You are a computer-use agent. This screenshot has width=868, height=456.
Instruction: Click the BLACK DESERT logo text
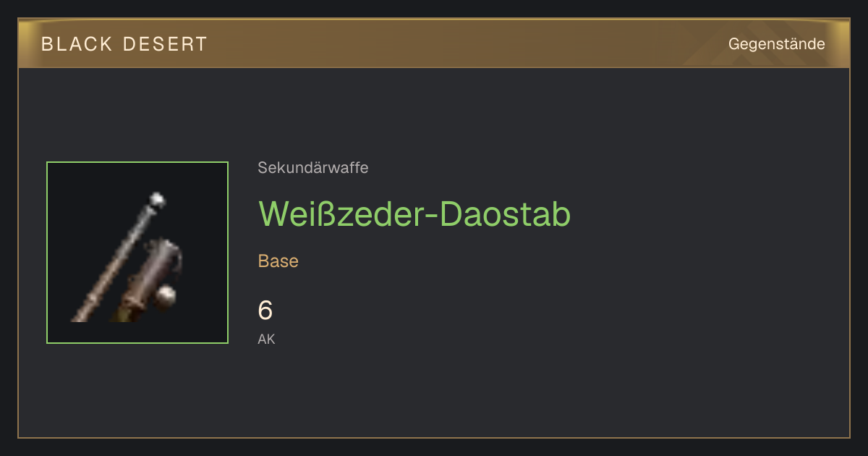124,44
